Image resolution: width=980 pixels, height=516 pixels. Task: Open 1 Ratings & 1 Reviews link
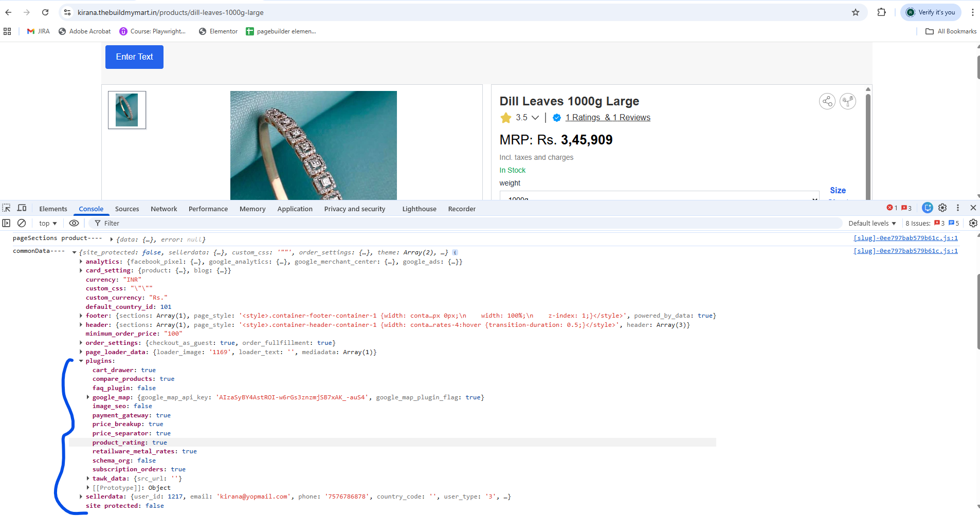608,118
